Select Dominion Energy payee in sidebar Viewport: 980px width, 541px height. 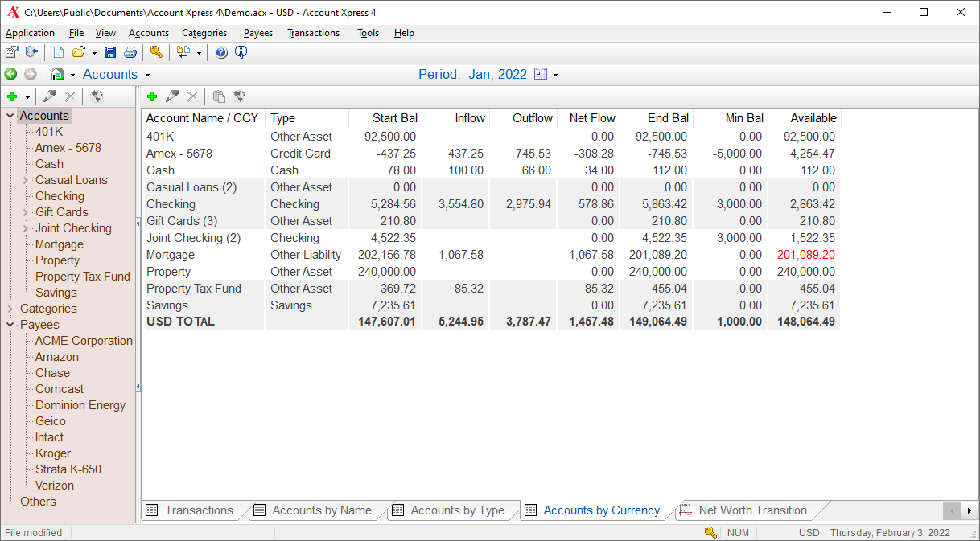[x=80, y=405]
